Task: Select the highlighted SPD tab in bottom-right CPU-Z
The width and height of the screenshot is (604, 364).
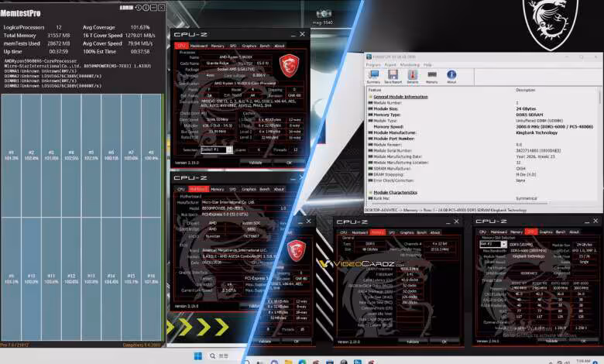Action: [x=530, y=232]
